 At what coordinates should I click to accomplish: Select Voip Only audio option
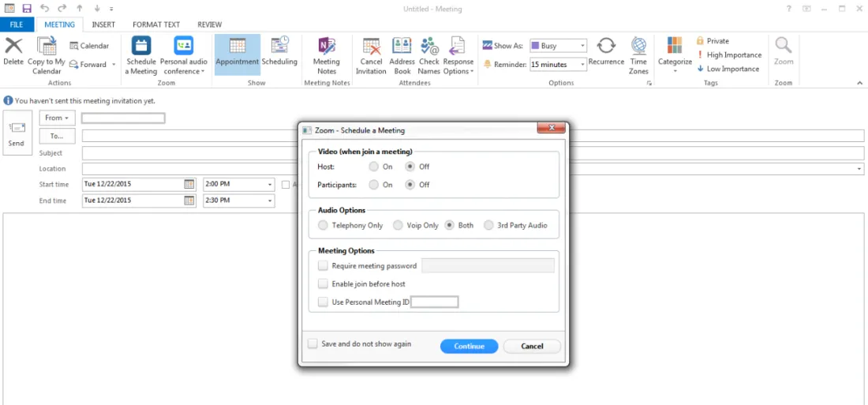[398, 226]
